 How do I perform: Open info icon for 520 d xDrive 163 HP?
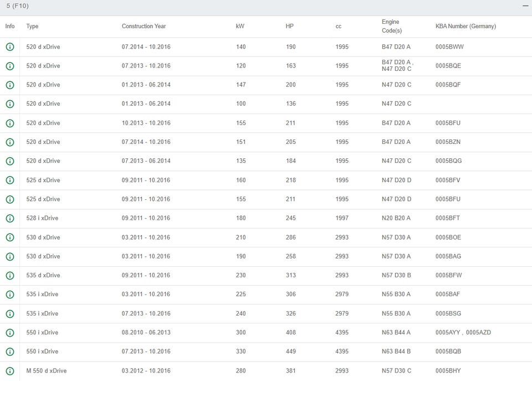click(x=10, y=66)
